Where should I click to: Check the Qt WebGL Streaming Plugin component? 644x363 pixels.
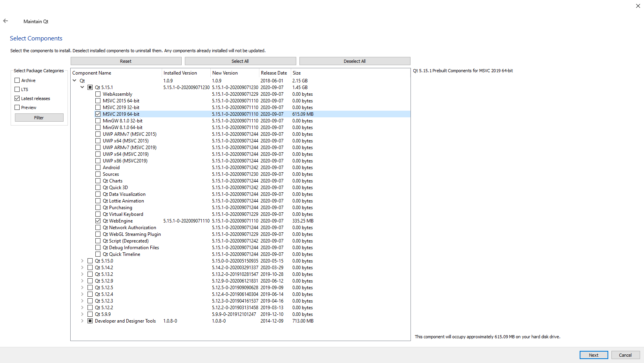[x=98, y=234]
